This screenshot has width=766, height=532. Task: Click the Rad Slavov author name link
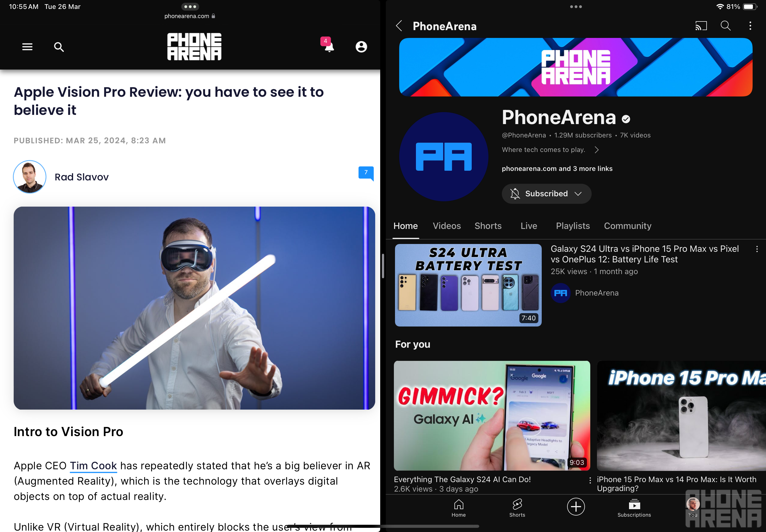click(x=81, y=177)
